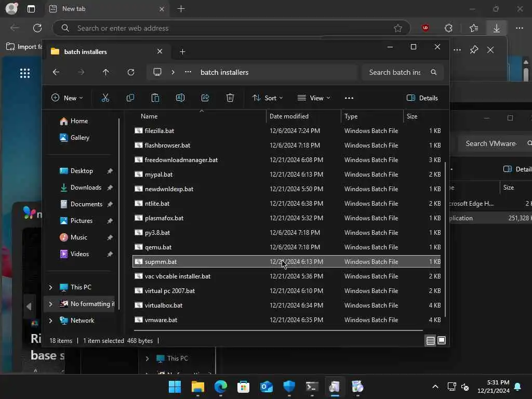Viewport: 532px width, 399px height.
Task: Click the Cut scissors icon in Explorer toolbar
Action: pyautogui.click(x=105, y=98)
